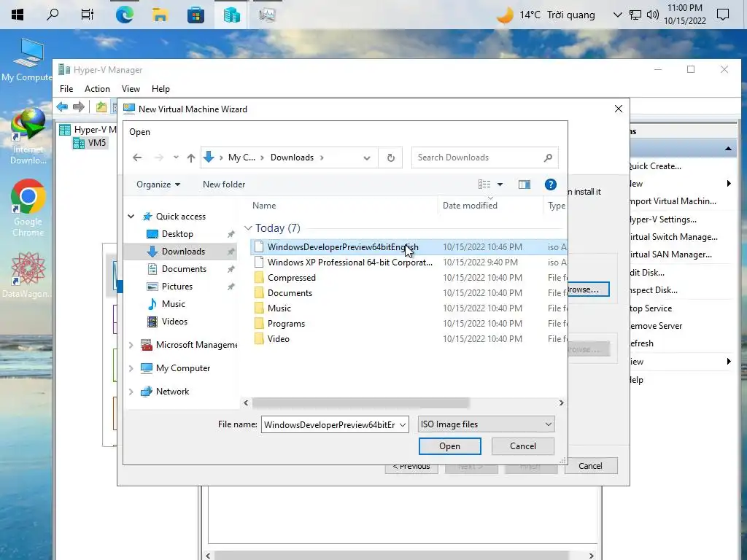The image size is (747, 560).
Task: Open the Organize dropdown menu
Action: [x=158, y=184]
